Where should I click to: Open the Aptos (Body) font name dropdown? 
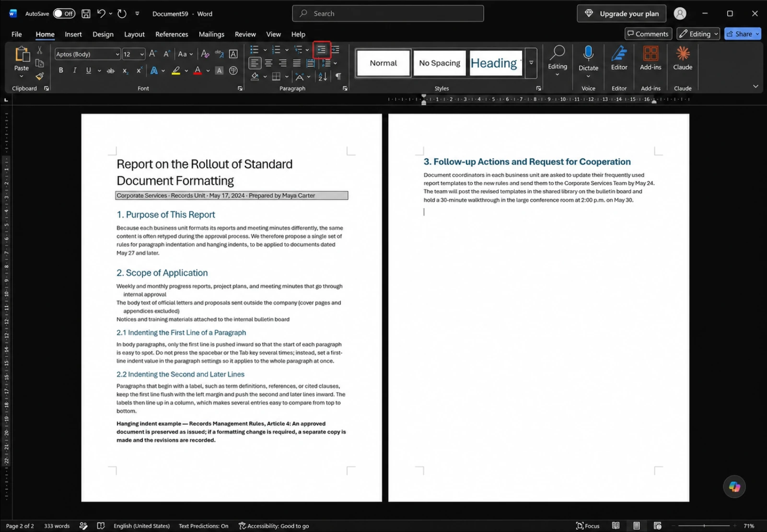pyautogui.click(x=117, y=54)
